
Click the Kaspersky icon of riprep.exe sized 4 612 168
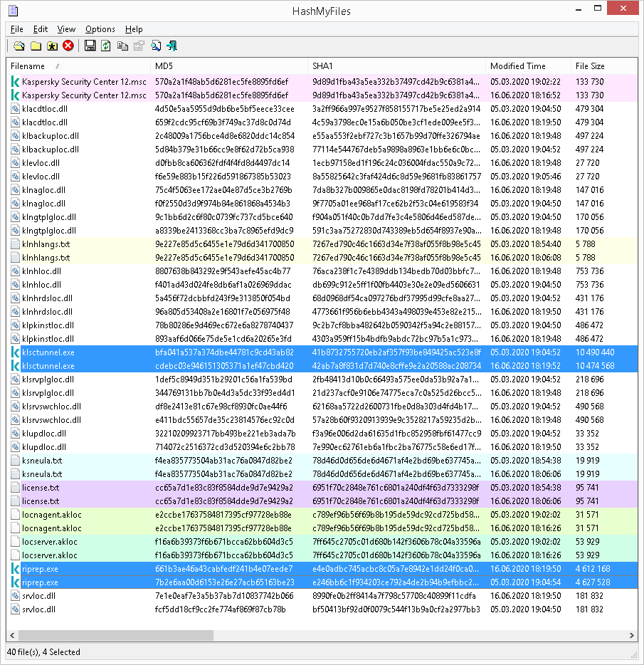pos(15,569)
